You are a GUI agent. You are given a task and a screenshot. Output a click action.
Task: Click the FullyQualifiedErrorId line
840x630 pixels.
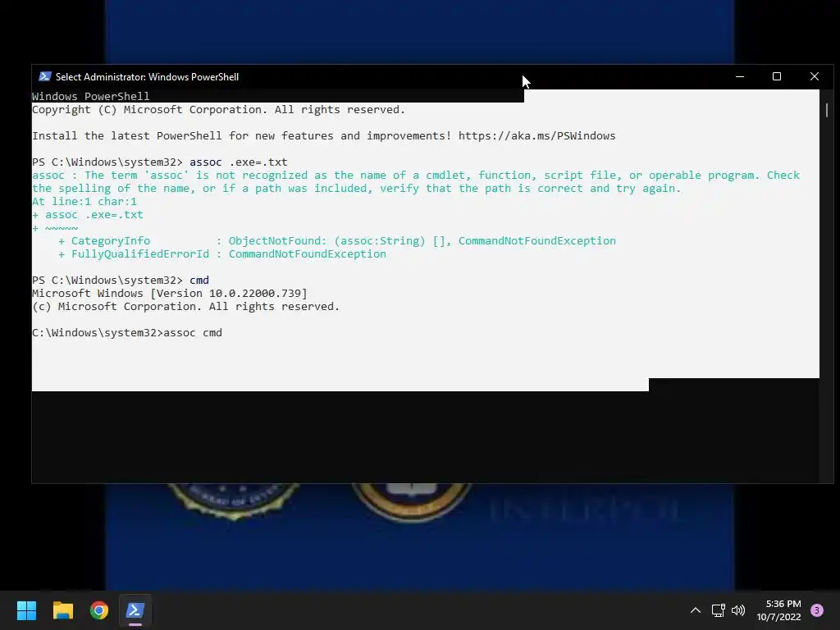[222, 254]
